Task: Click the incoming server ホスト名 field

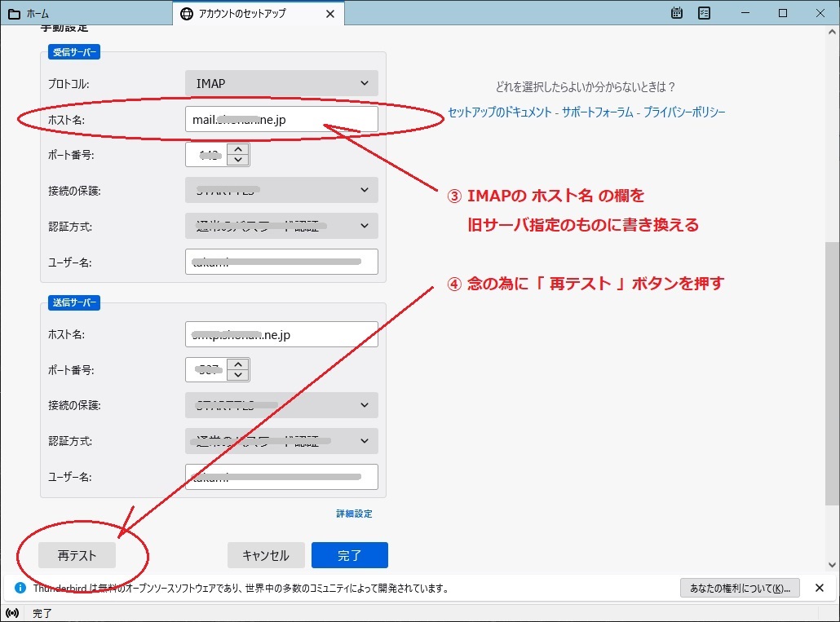Action: [x=281, y=120]
